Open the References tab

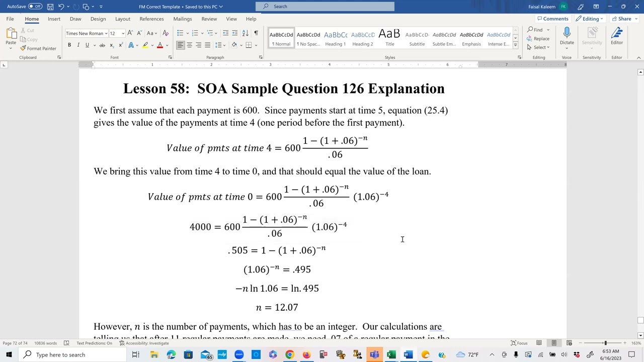[151, 19]
